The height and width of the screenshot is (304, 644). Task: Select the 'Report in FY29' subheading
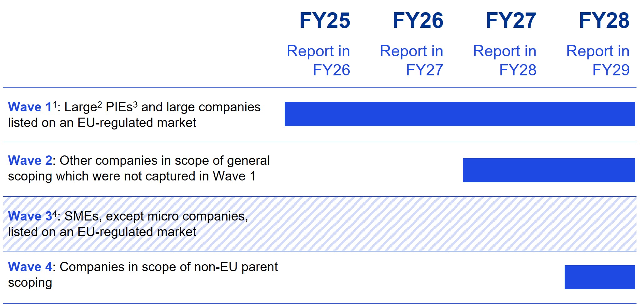598,60
